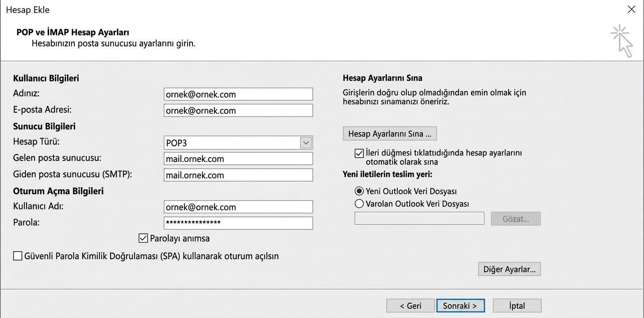644x318 pixels.
Task: Select Varolan Outlook Veri Dosyası radio button
Action: pyautogui.click(x=359, y=204)
